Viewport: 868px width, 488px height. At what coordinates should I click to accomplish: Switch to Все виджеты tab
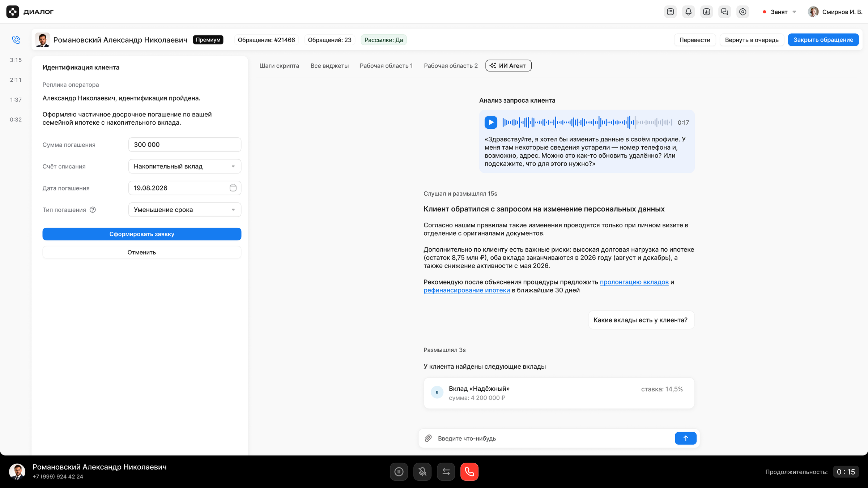329,66
